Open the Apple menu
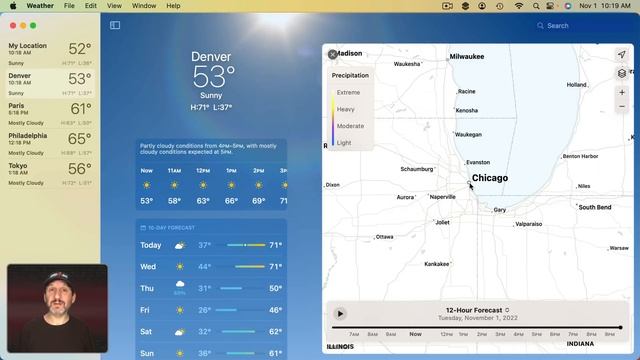This screenshot has height=360, width=640. [x=13, y=6]
